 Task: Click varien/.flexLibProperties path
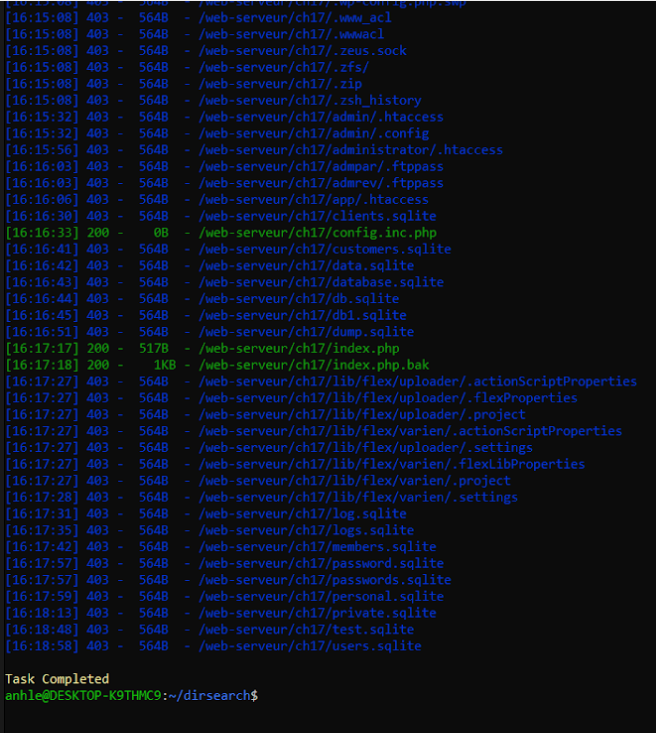(x=392, y=464)
